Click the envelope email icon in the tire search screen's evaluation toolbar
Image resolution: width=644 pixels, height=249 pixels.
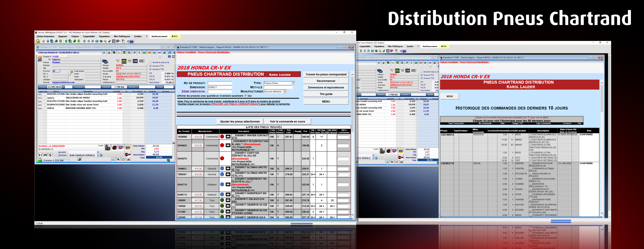149,53
